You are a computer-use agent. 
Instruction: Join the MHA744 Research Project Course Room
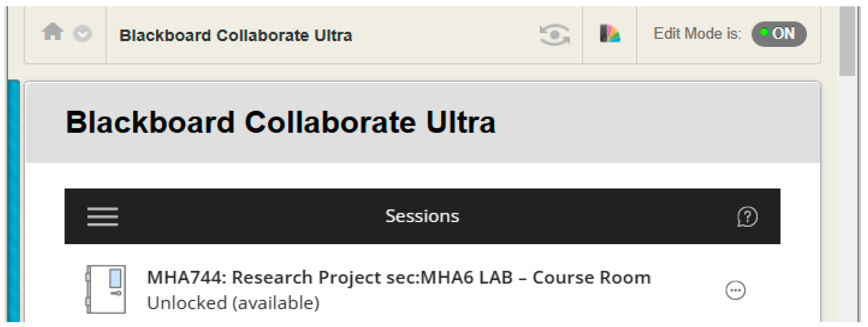(x=399, y=278)
